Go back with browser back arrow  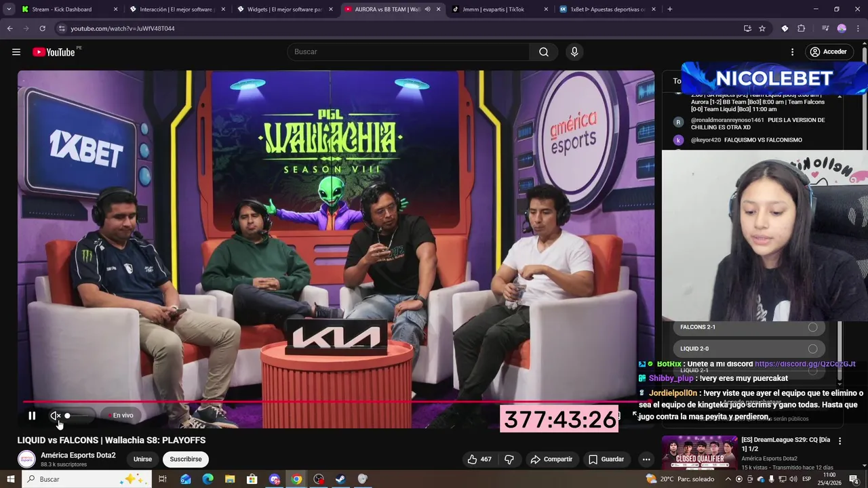click(x=9, y=28)
